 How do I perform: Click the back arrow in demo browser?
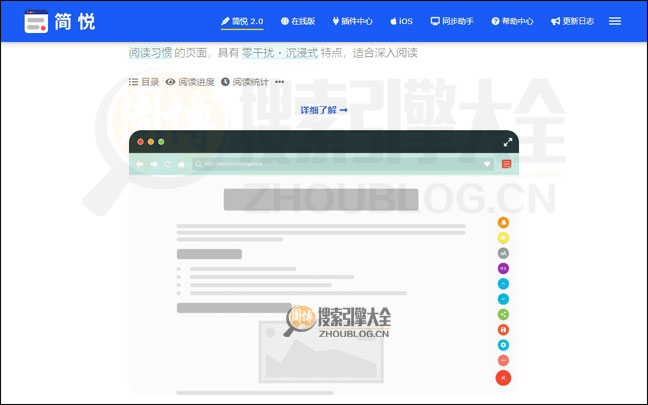click(x=140, y=164)
